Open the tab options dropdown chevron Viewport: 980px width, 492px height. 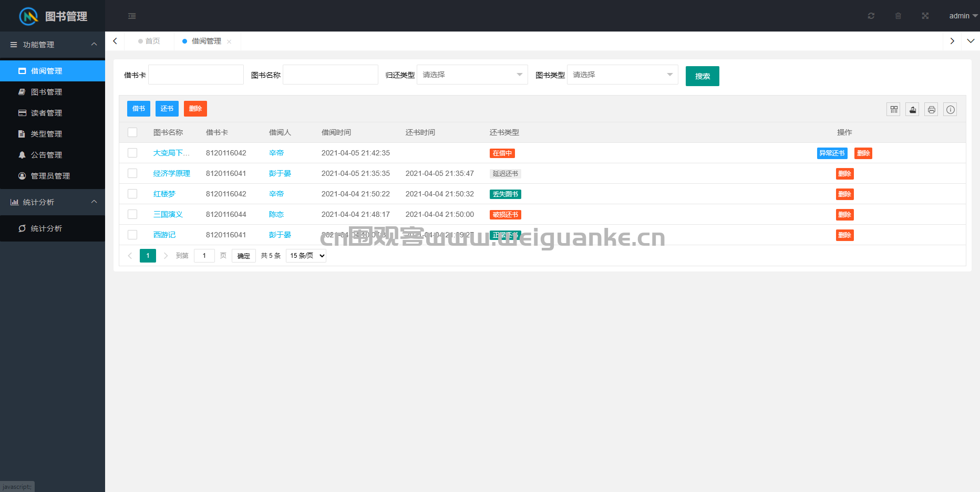click(971, 41)
